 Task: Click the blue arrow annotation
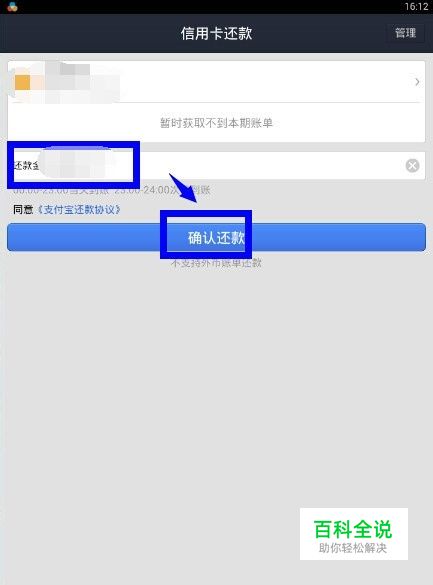183,188
